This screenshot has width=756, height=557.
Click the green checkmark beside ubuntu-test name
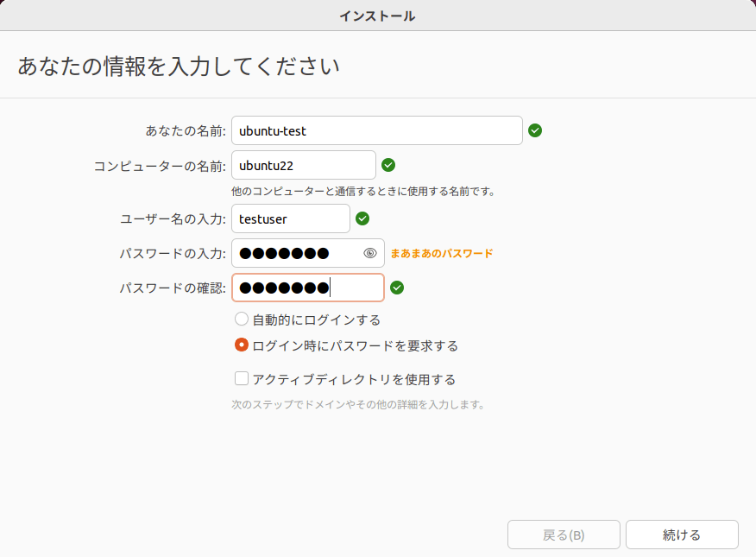click(x=535, y=130)
